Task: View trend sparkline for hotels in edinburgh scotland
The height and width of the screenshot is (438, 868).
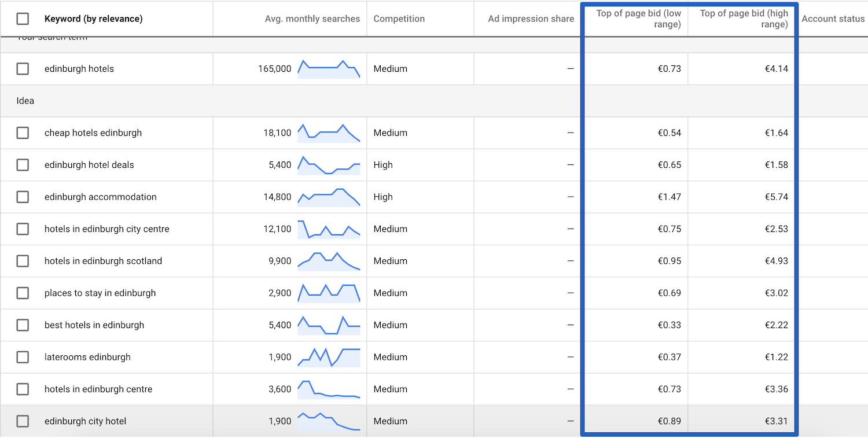Action: [329, 261]
